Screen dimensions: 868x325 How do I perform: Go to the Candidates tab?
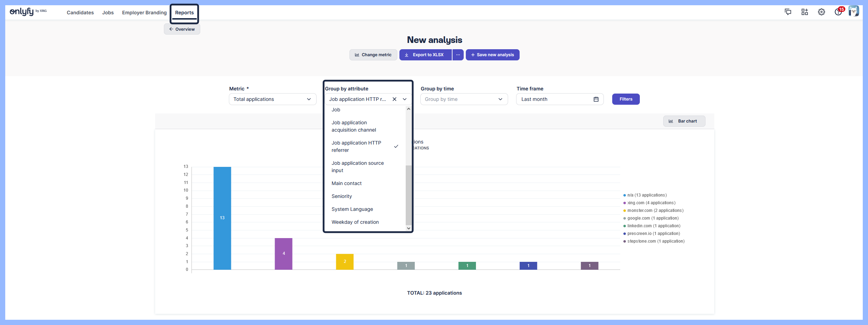coord(80,13)
